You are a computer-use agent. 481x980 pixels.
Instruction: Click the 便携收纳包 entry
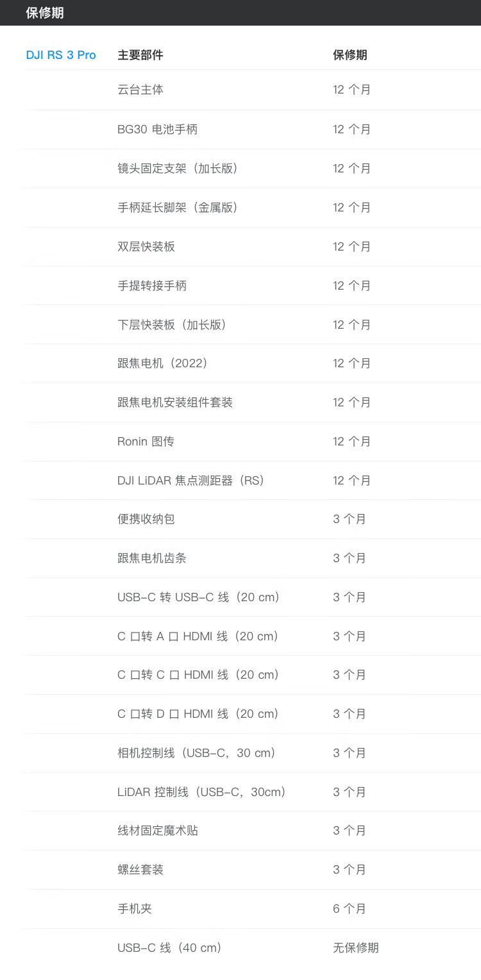(146, 519)
